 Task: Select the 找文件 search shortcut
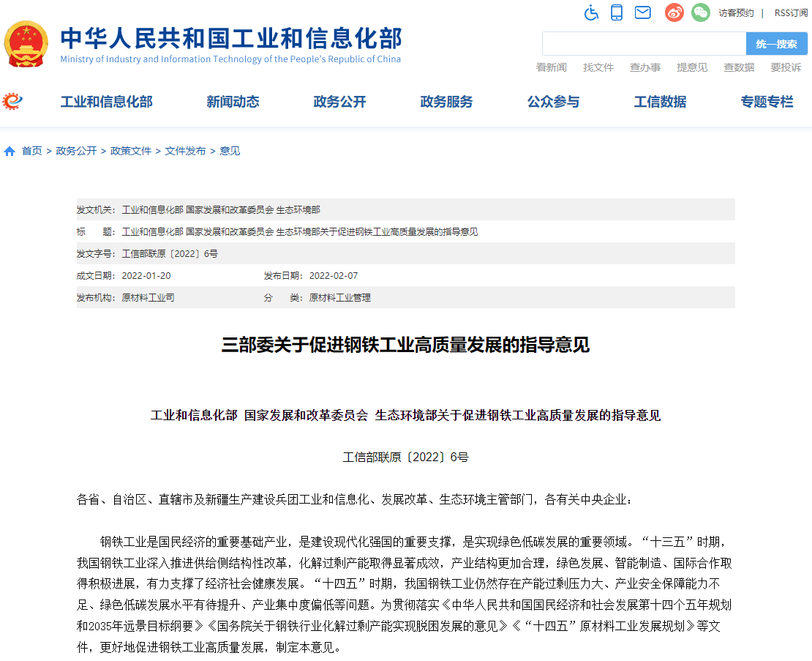coord(598,67)
